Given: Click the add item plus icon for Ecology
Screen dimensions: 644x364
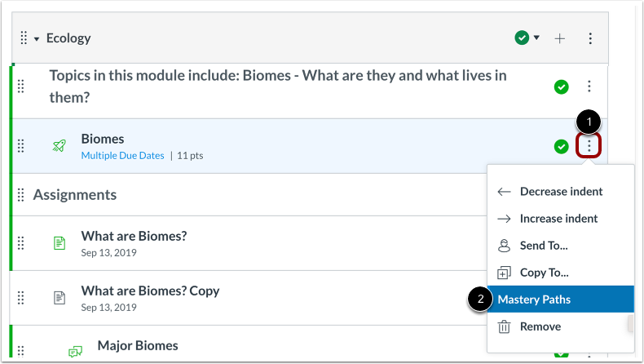Looking at the screenshot, I should point(560,38).
